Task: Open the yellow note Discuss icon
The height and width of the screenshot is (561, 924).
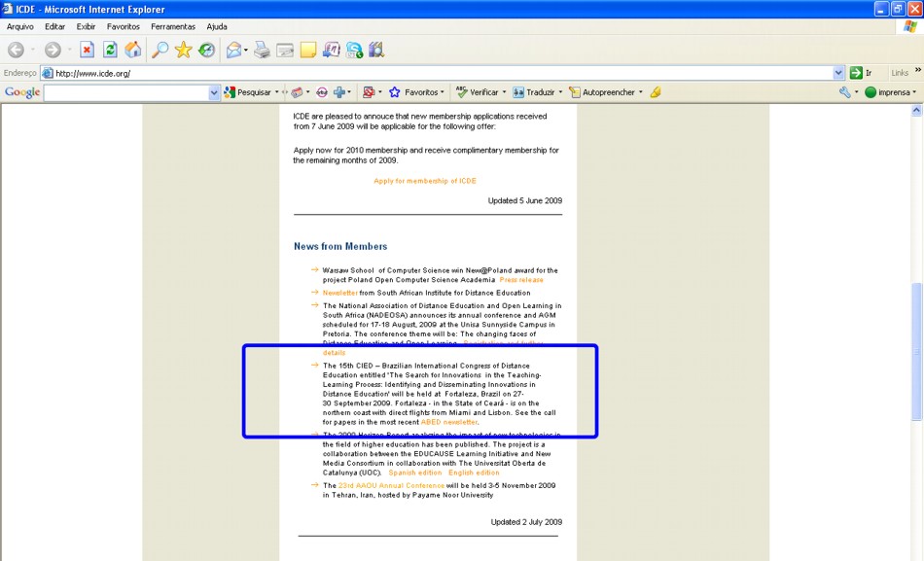Action: (x=308, y=51)
